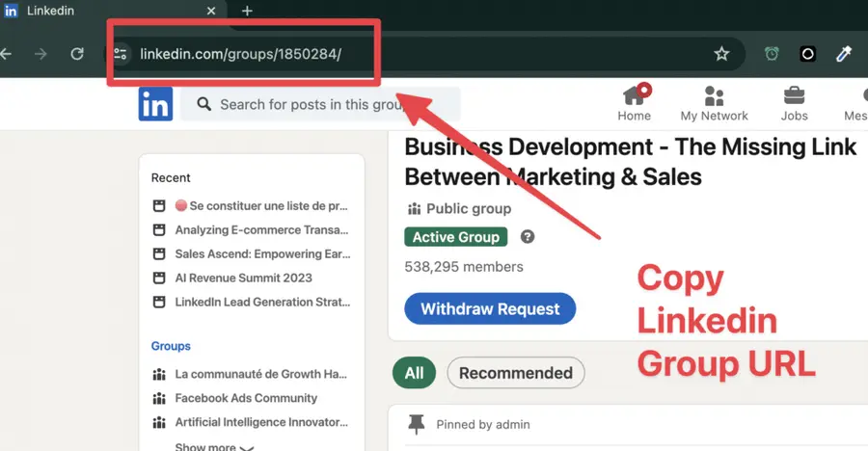Open My Network from navigation bar
The image size is (868, 451).
point(714,103)
